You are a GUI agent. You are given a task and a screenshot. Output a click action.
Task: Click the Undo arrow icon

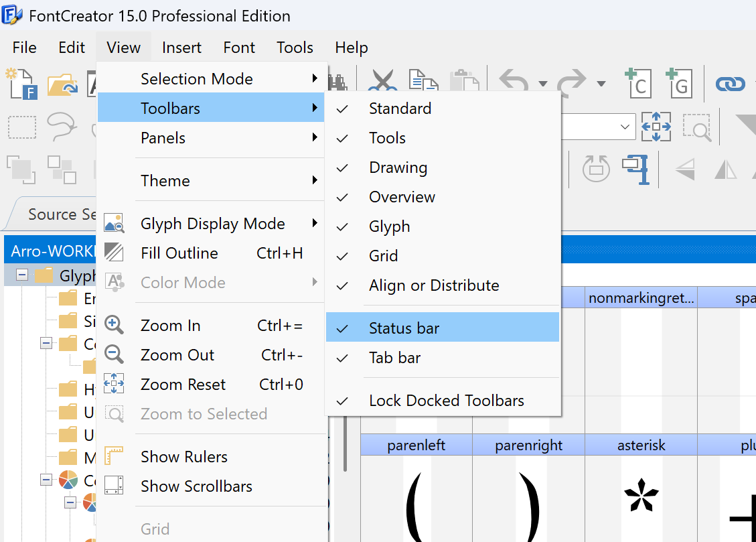(514, 81)
